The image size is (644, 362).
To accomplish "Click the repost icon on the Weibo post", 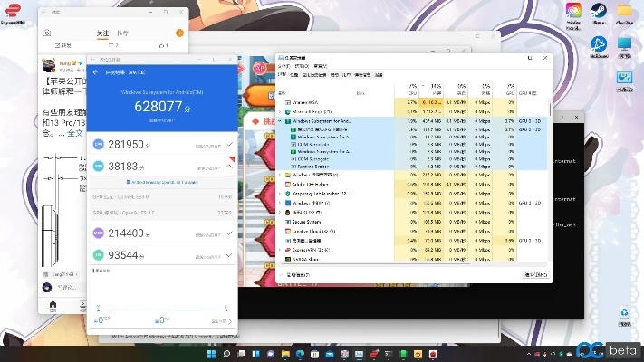I will pyautogui.click(x=58, y=45).
